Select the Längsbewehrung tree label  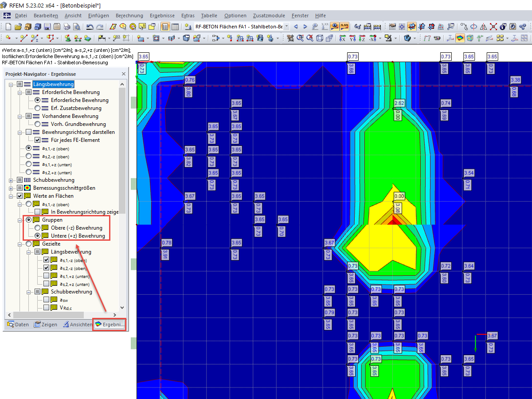[x=53, y=84]
